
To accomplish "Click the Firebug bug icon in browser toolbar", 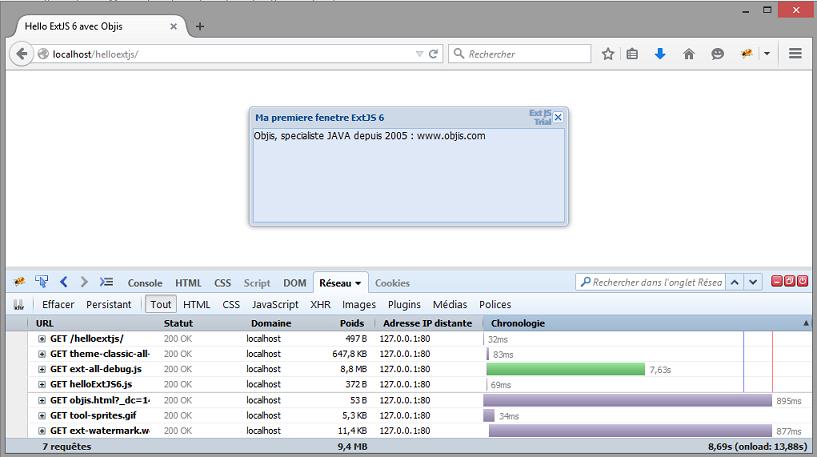I will point(747,54).
